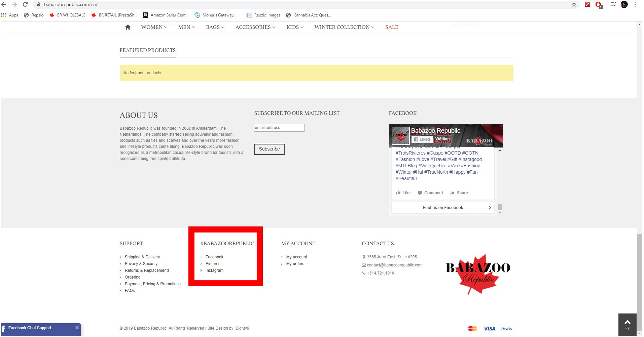The width and height of the screenshot is (644, 337).
Task: Open the media control playlist icon
Action: point(613,5)
